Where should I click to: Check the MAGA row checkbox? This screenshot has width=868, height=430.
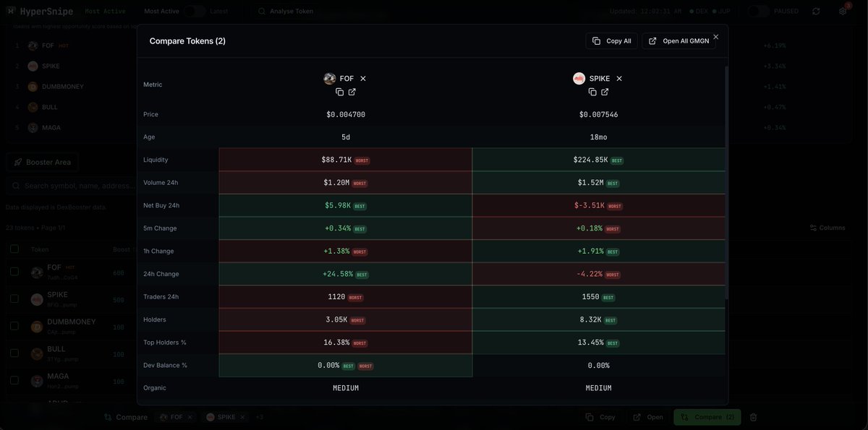coord(14,380)
